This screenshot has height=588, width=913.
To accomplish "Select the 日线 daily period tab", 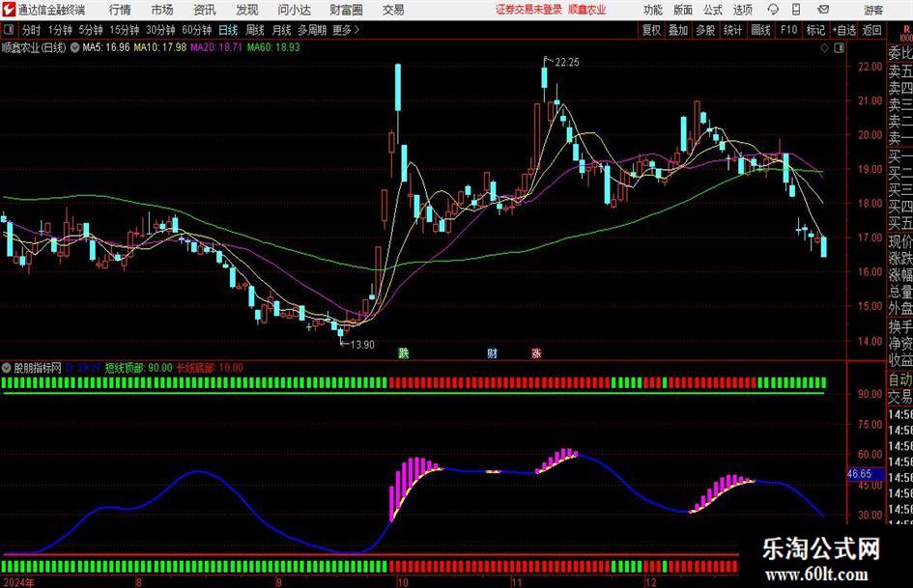I will [228, 30].
